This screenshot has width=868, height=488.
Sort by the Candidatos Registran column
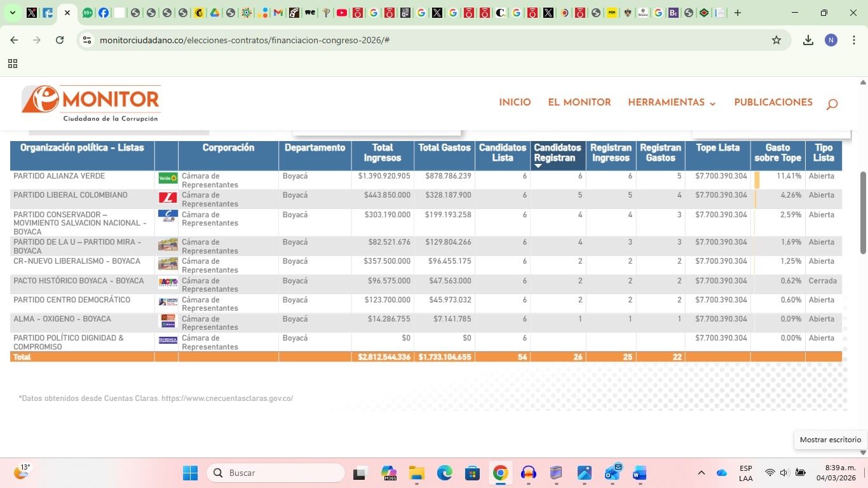557,153
